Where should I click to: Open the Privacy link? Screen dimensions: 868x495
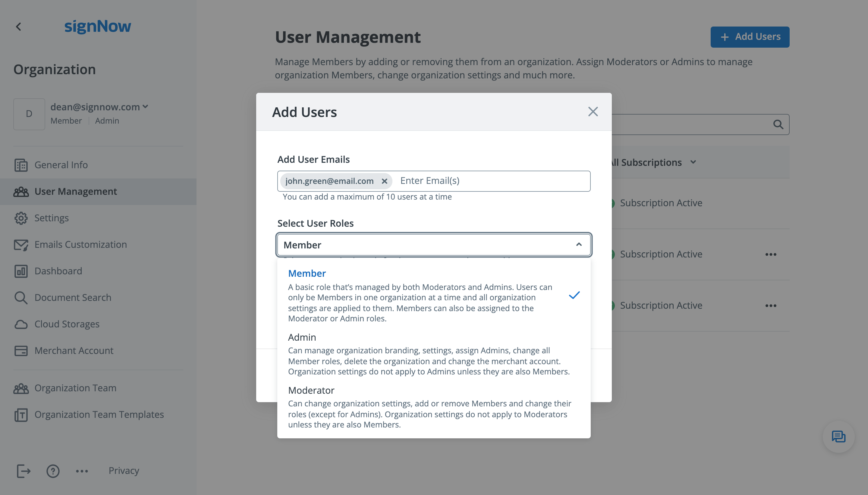tap(124, 471)
